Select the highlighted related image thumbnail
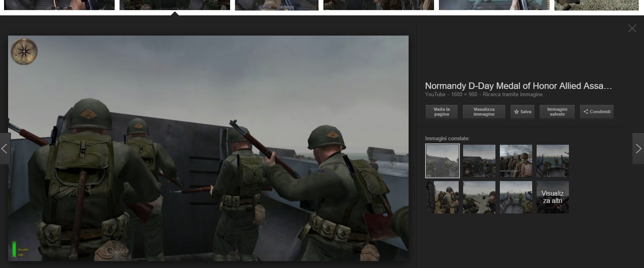The image size is (644, 268). pos(442,161)
